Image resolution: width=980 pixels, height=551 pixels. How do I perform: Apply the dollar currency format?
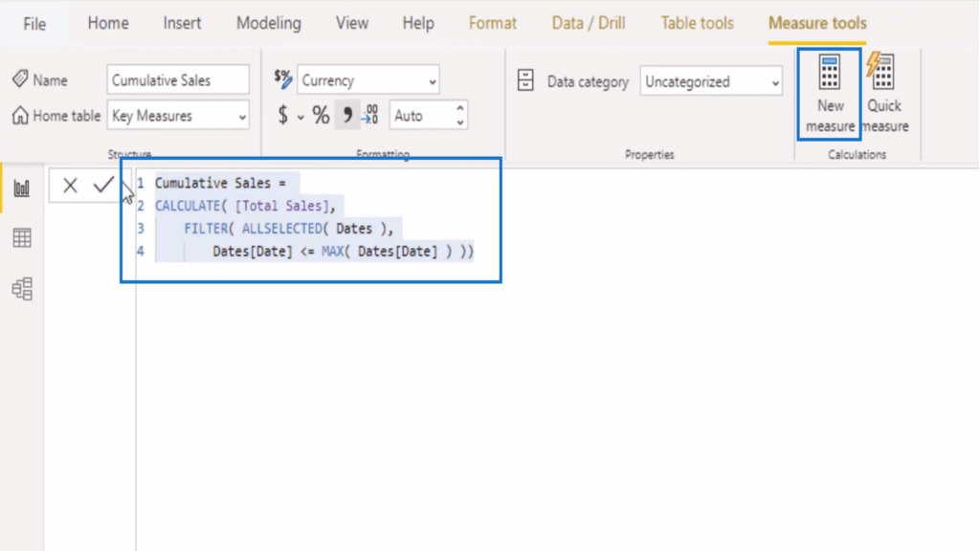[283, 115]
